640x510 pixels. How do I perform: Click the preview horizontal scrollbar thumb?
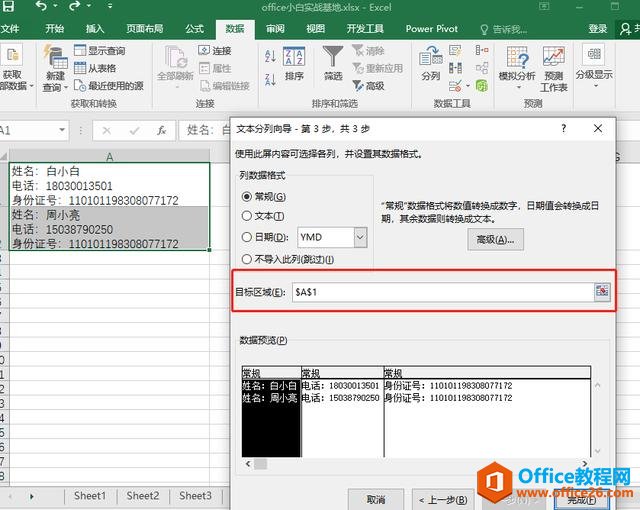point(260,464)
